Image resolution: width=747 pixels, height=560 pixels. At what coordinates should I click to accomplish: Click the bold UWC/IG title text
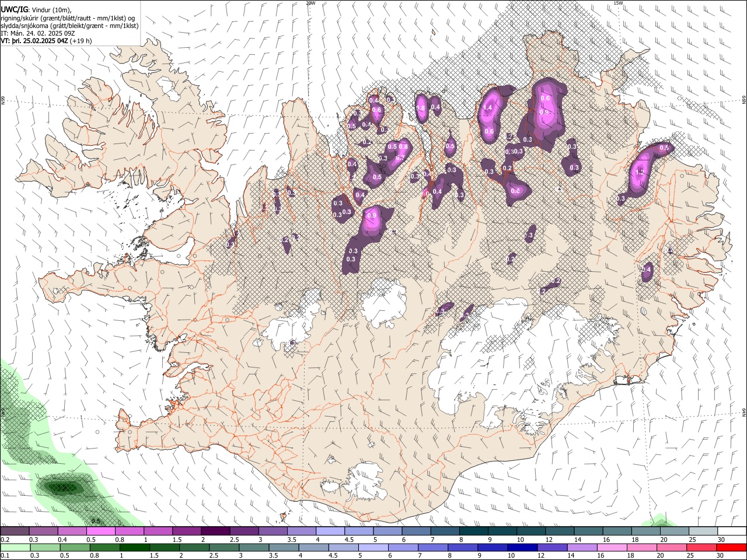coord(14,9)
